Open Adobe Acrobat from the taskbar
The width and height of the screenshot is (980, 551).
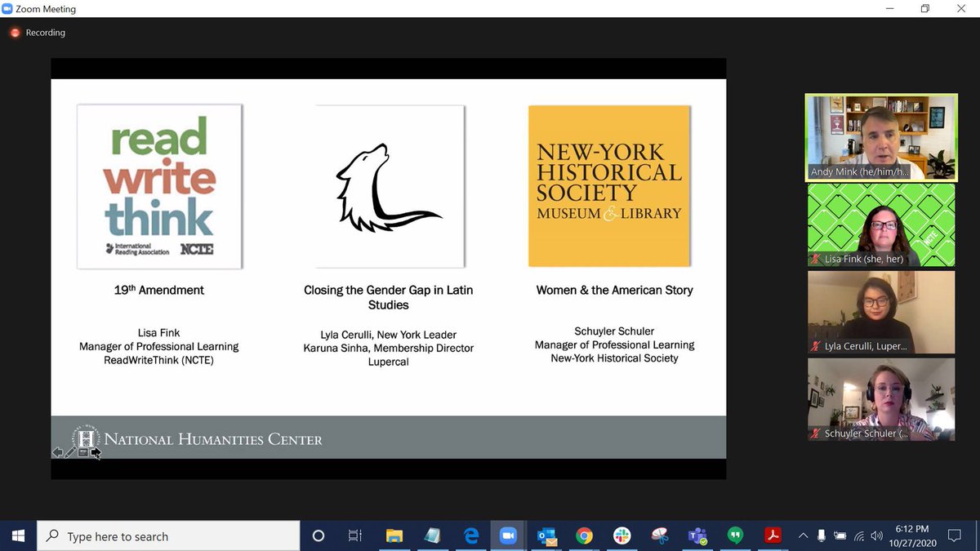tap(773, 536)
